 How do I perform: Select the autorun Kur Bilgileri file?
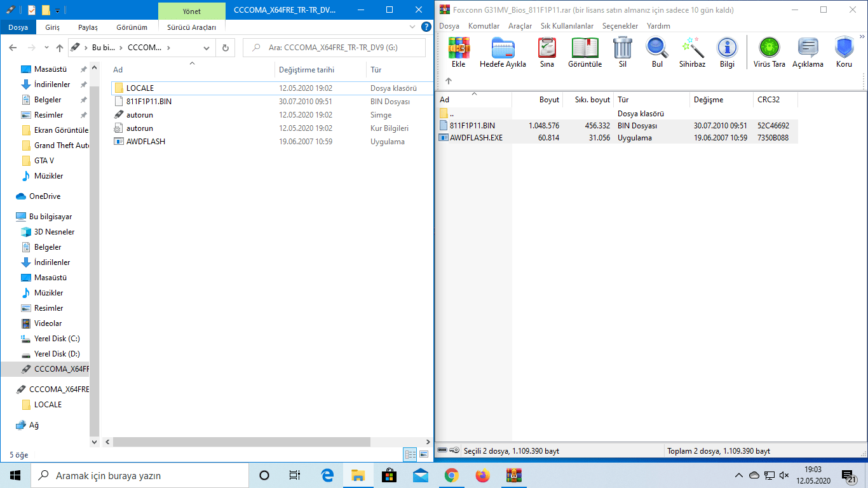click(x=140, y=128)
